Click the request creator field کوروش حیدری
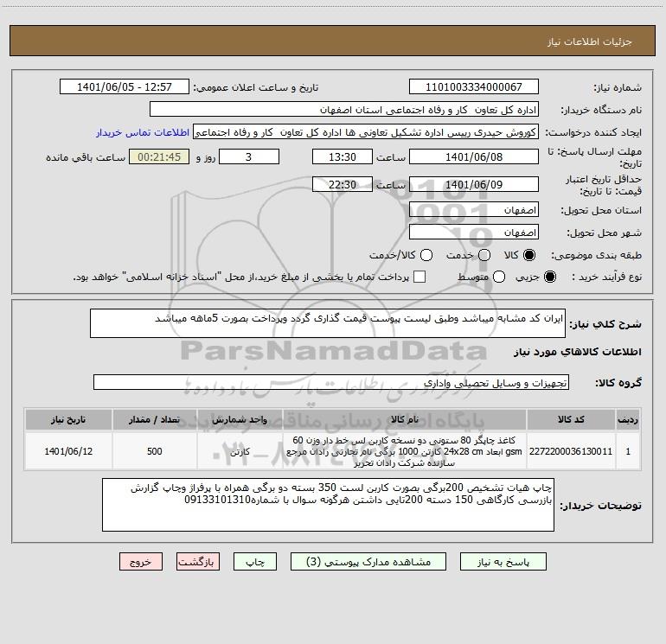Viewport: 666px width, 644px height. point(366,132)
